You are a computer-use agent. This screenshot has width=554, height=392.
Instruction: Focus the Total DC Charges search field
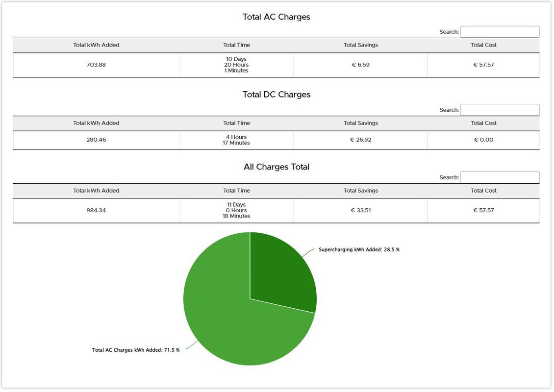500,110
